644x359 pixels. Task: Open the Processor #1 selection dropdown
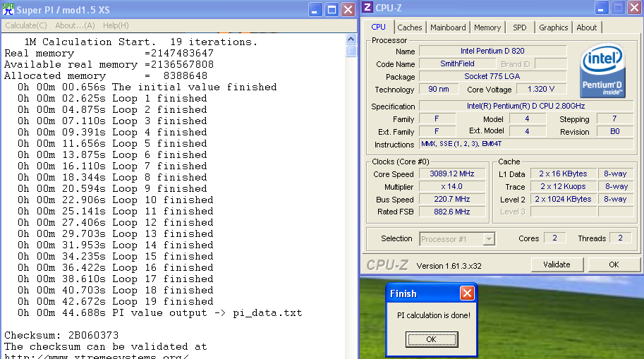(x=488, y=239)
